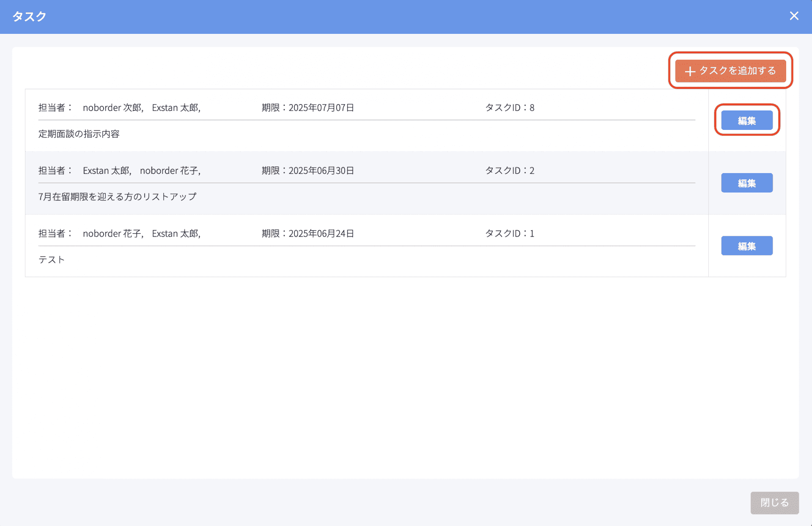Click the タスクを追加する button
812x526 pixels.
pyautogui.click(x=730, y=71)
